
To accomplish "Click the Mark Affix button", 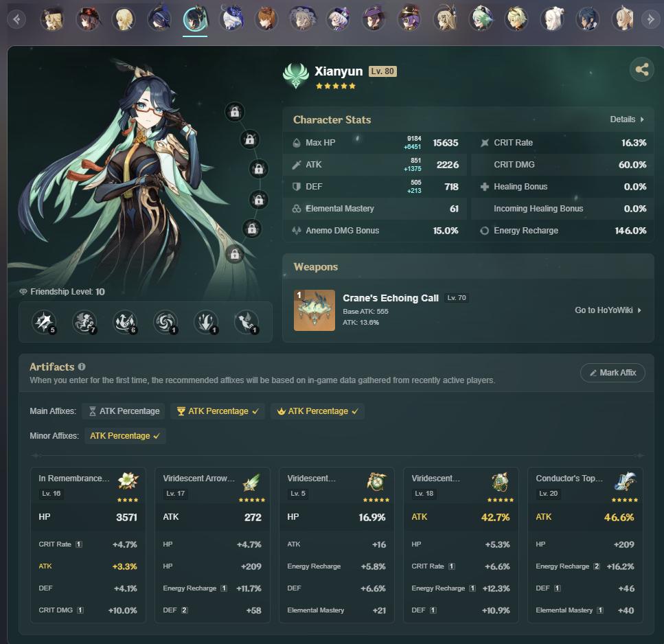I will click(x=613, y=373).
